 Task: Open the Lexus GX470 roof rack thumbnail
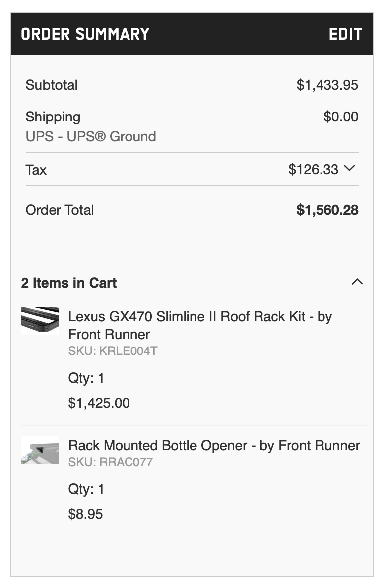point(40,321)
